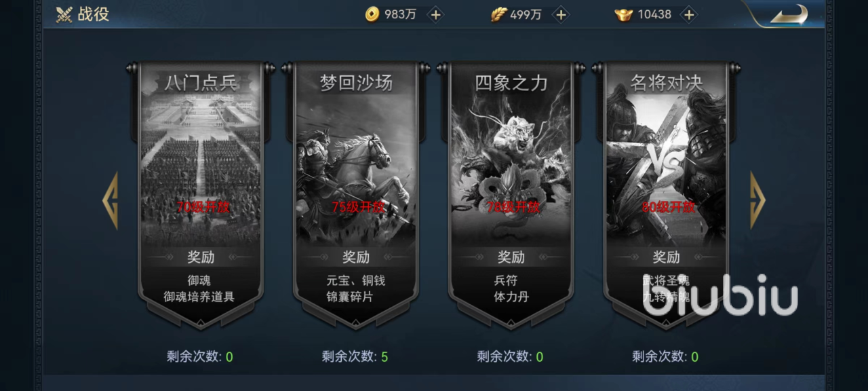
Task: Click the gold coin currency icon
Action: pyautogui.click(x=372, y=14)
